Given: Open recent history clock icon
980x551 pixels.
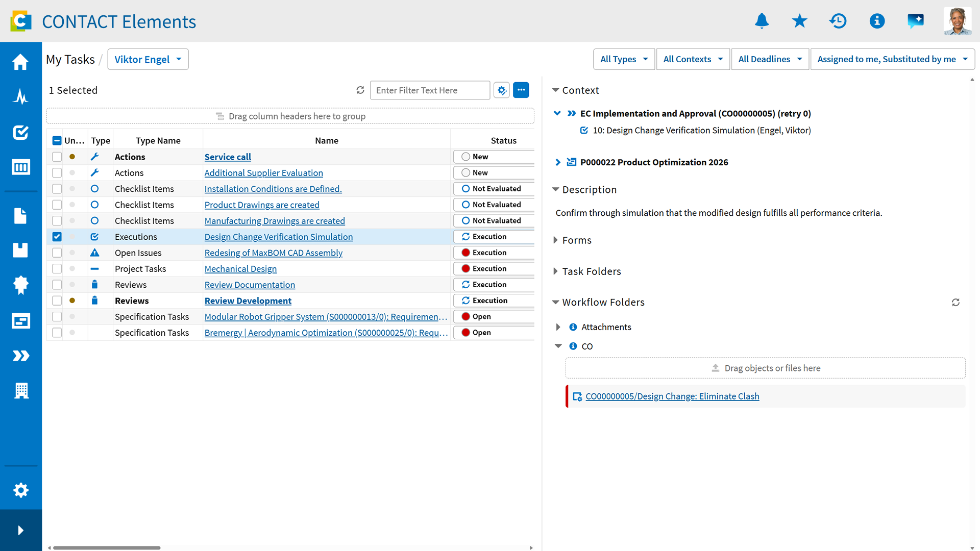Looking at the screenshot, I should 838,21.
